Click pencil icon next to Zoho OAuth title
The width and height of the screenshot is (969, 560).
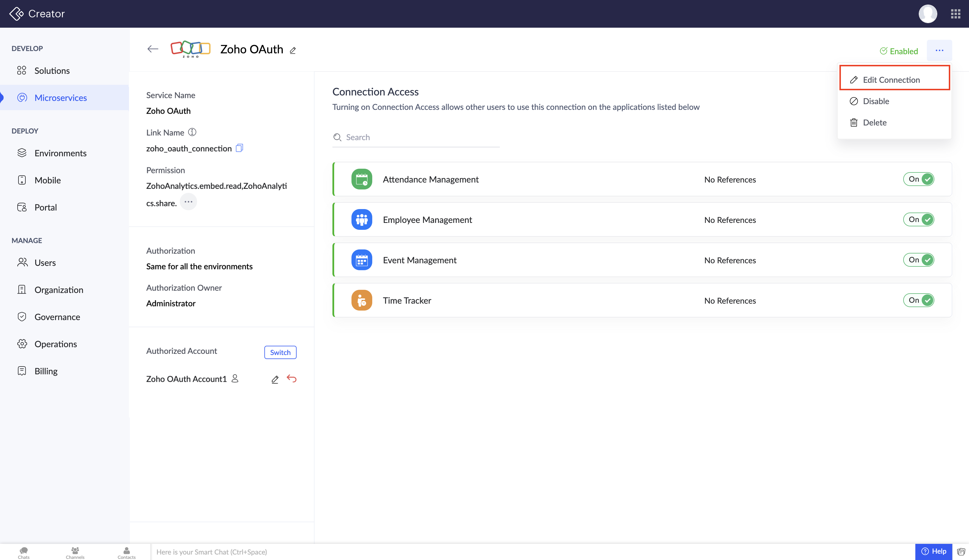(293, 50)
